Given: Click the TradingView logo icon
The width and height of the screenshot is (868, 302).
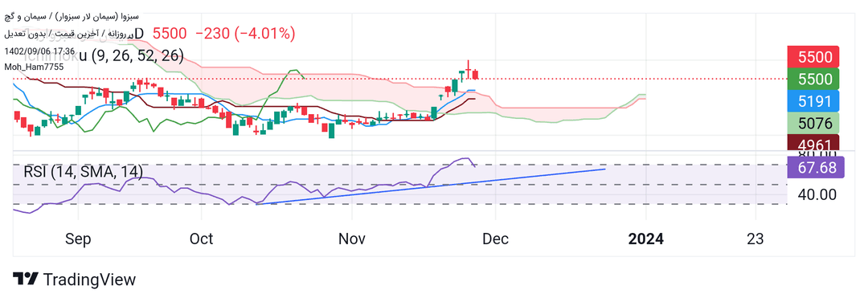Looking at the screenshot, I should click(x=26, y=279).
